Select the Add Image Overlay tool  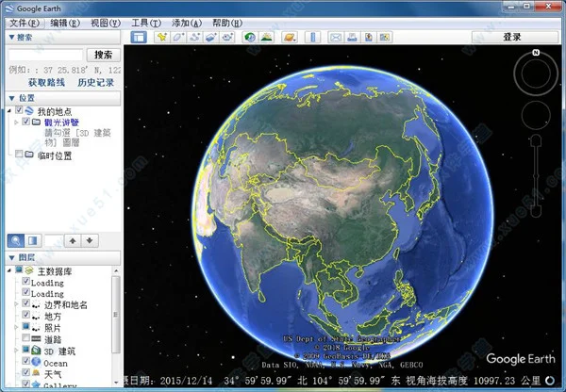[x=211, y=37]
